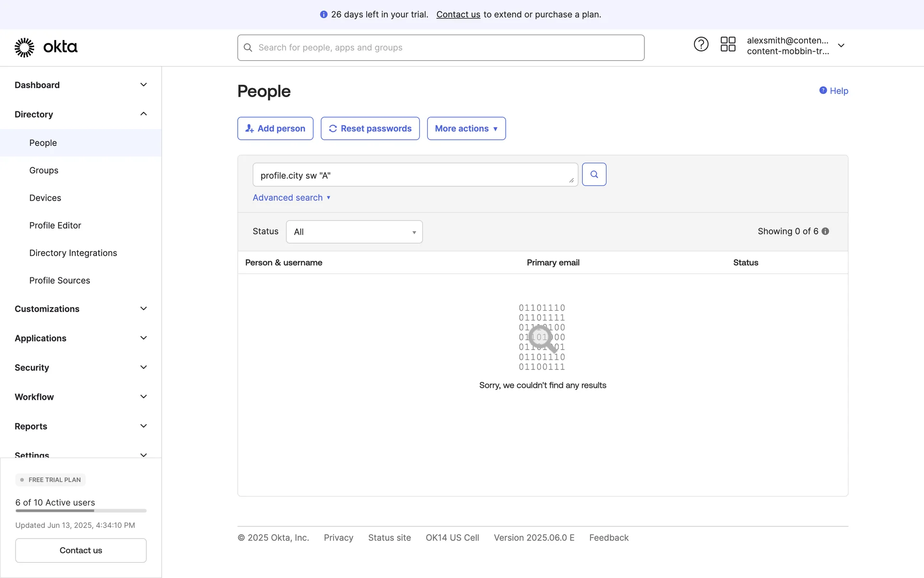This screenshot has width=924, height=578.
Task: Click the info icon next to Showing 0 of 6
Action: pyautogui.click(x=825, y=231)
